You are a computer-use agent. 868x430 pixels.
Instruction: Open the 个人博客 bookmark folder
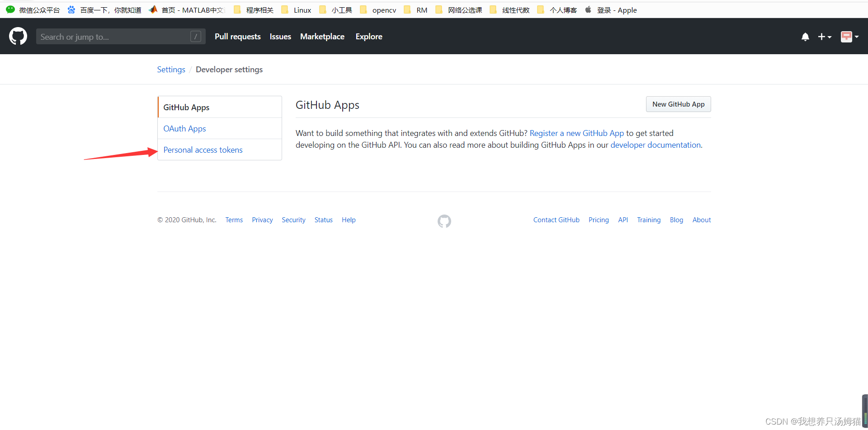(x=557, y=10)
